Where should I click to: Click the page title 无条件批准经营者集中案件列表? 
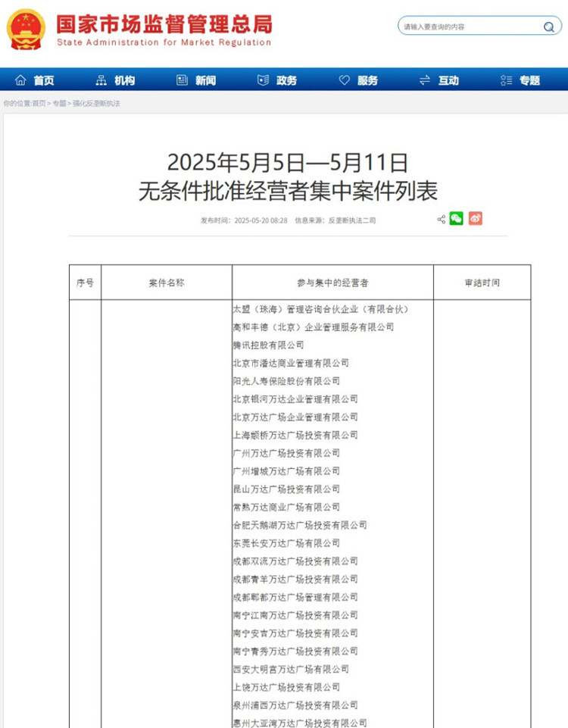[288, 191]
